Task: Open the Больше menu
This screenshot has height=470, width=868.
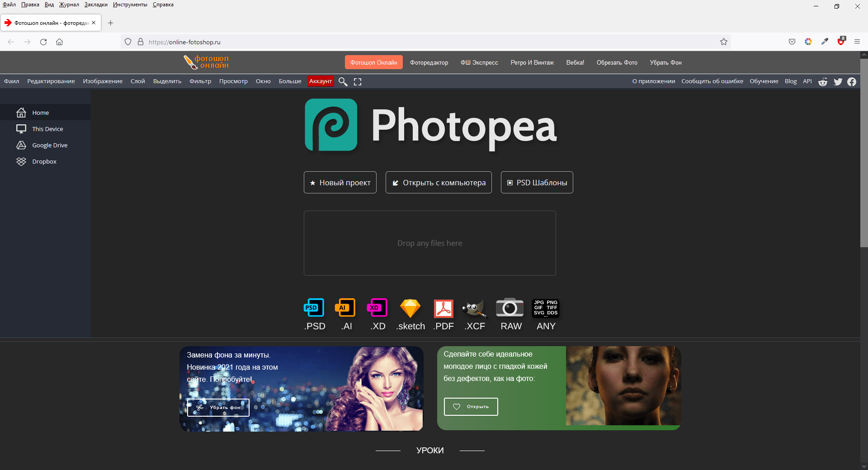Action: tap(290, 81)
